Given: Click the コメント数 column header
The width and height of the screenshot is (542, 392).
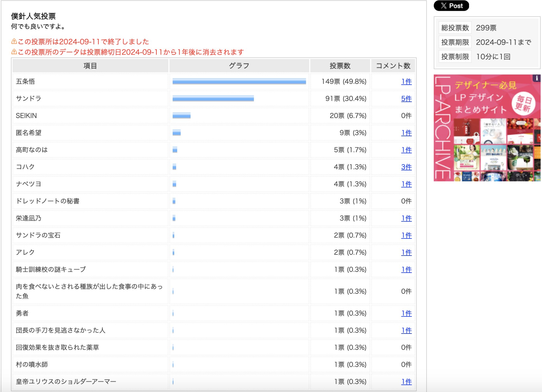Looking at the screenshot, I should click(393, 66).
